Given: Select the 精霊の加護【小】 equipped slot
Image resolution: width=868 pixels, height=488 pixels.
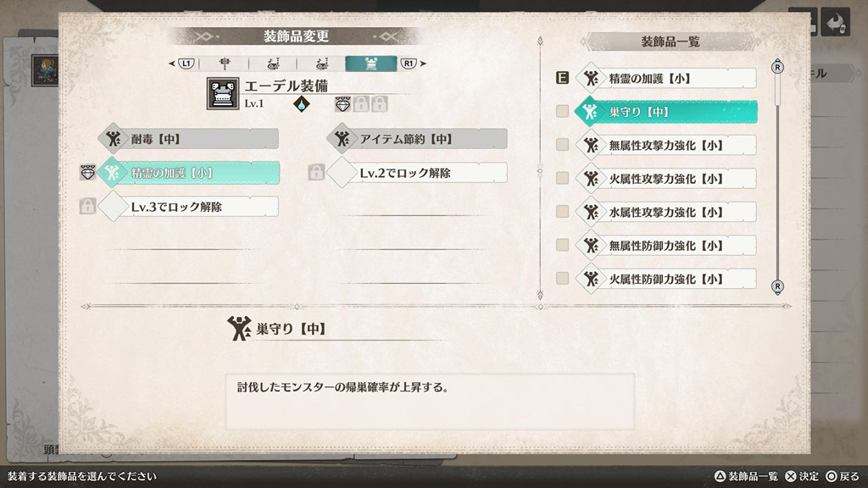Looking at the screenshot, I should pos(189,173).
